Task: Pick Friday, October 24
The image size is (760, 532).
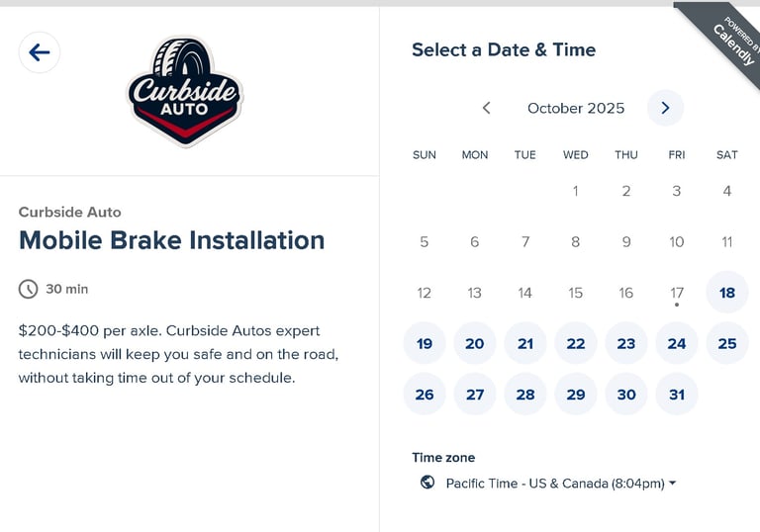Action: pos(677,343)
